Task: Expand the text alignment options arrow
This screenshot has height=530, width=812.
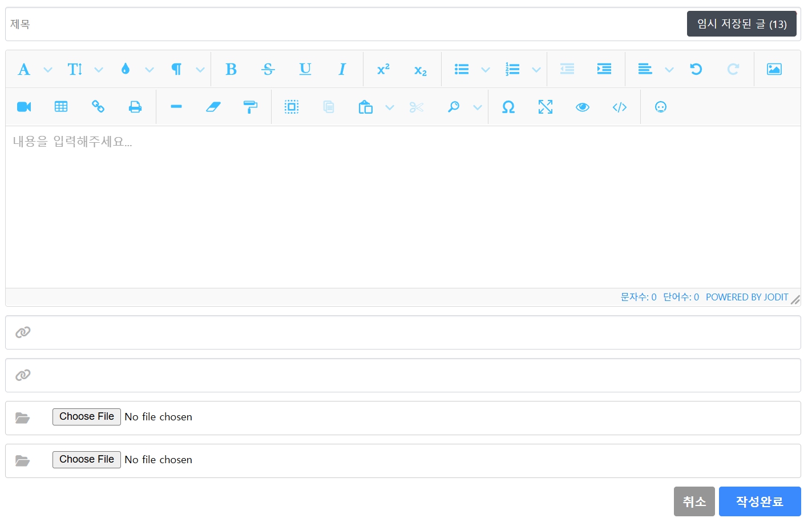Action: (x=669, y=70)
